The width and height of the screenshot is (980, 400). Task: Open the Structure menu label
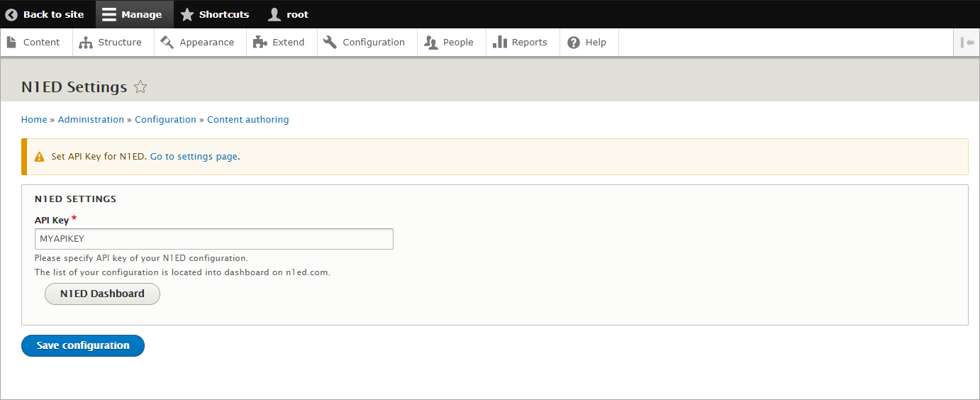[x=120, y=43]
